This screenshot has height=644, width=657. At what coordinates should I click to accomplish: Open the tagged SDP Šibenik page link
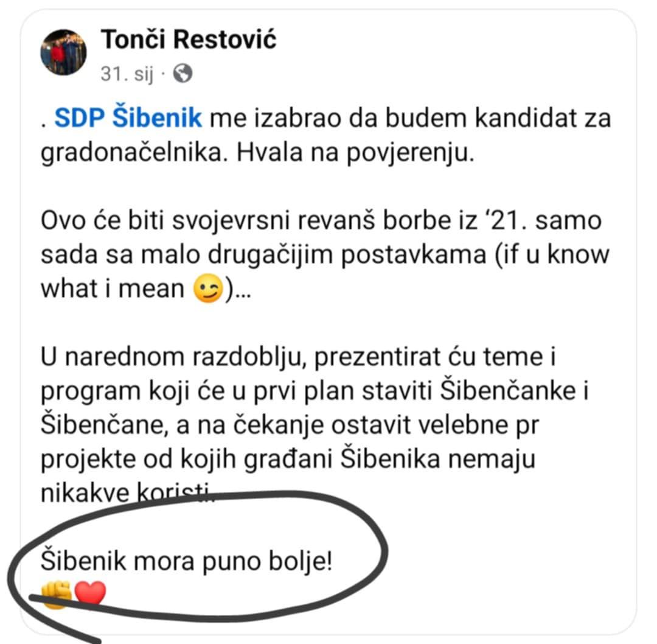[x=128, y=117]
